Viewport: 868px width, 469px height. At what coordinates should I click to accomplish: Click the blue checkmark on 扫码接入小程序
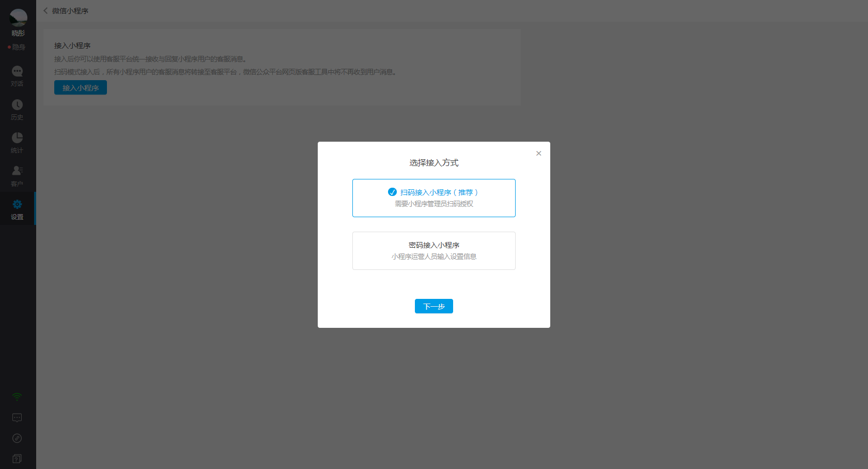click(392, 192)
